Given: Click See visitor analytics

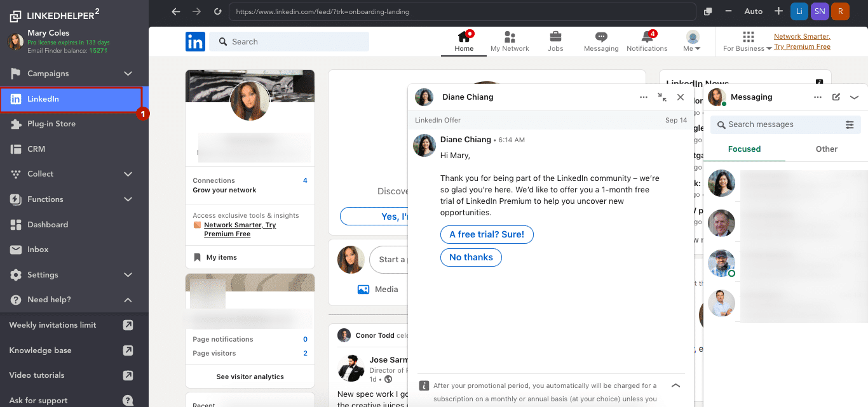Looking at the screenshot, I should click(x=249, y=377).
